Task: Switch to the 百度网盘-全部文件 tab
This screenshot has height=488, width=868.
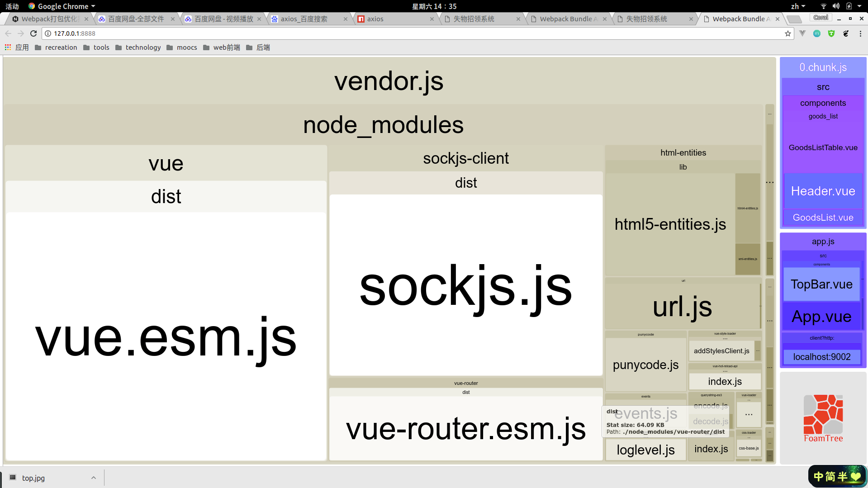Action: (136, 19)
